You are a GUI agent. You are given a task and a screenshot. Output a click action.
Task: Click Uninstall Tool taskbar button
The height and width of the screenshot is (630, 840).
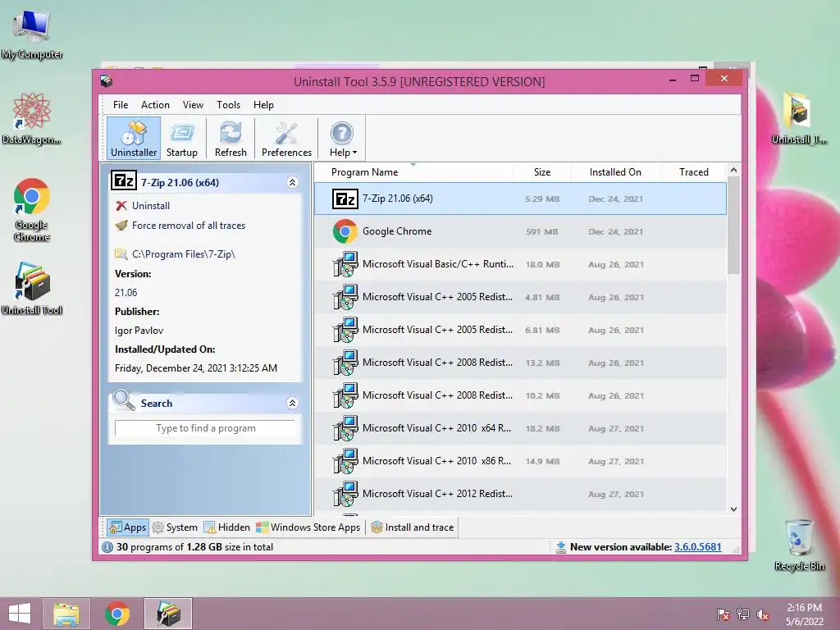(x=168, y=614)
